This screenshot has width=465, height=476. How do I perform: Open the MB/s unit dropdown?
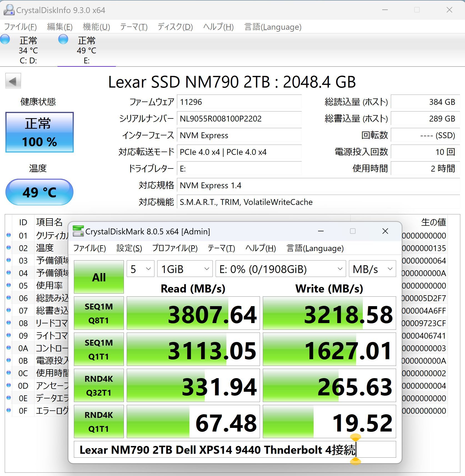(372, 269)
